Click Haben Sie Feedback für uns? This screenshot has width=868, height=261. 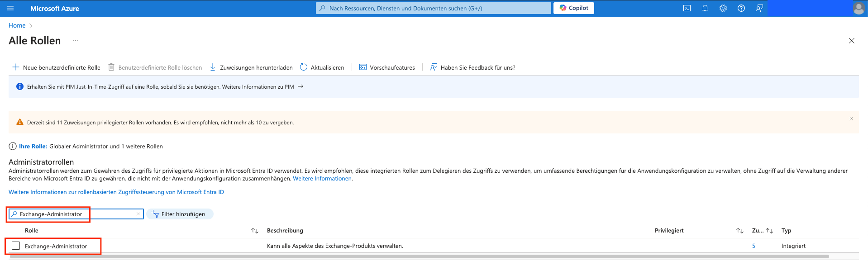(x=472, y=67)
